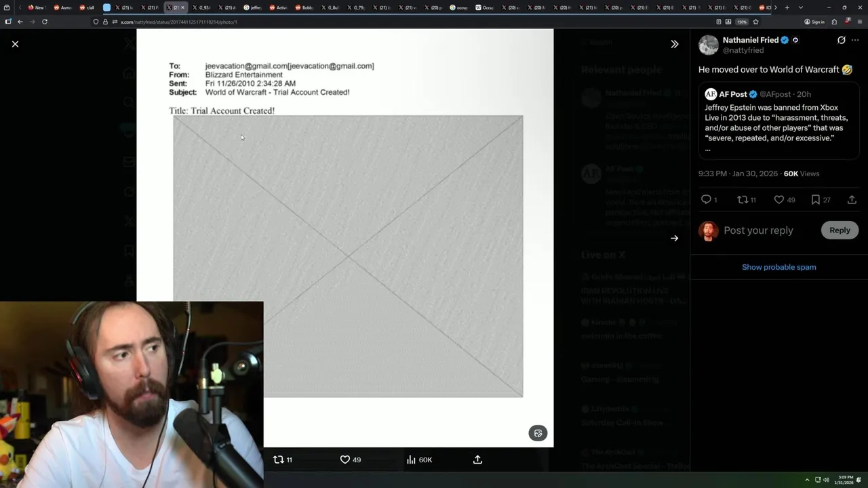The height and width of the screenshot is (488, 868).
Task: Bookmark the post with icon showing 27
Action: tap(821, 199)
